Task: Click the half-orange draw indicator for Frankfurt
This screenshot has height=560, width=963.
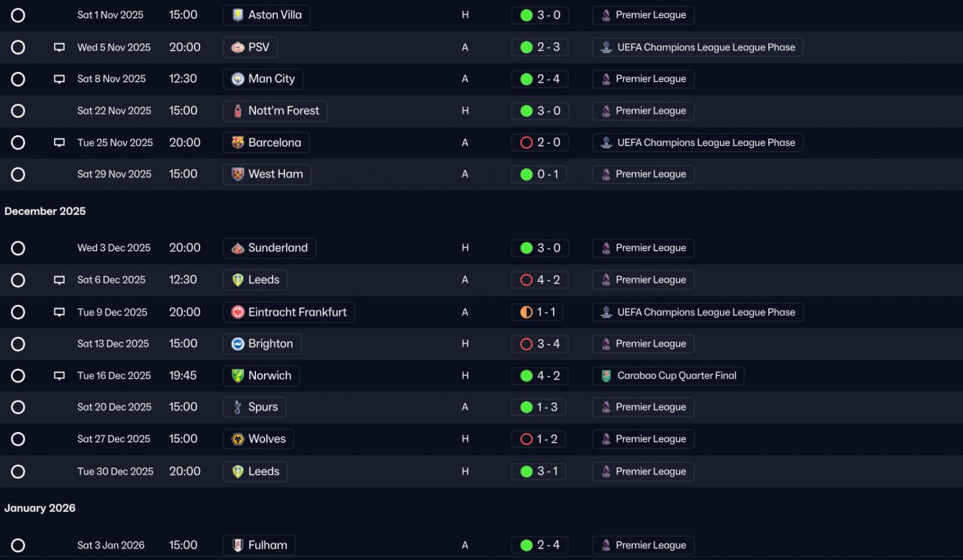Action: pos(527,312)
